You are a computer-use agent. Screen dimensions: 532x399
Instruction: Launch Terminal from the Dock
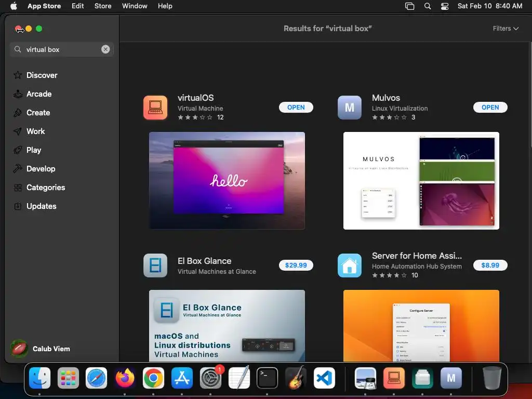tap(267, 378)
